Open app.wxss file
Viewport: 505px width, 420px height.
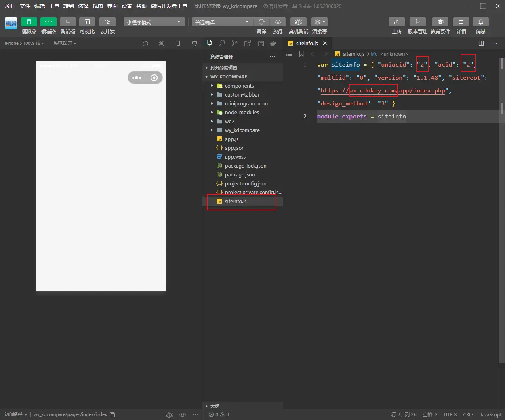pyautogui.click(x=242, y=157)
